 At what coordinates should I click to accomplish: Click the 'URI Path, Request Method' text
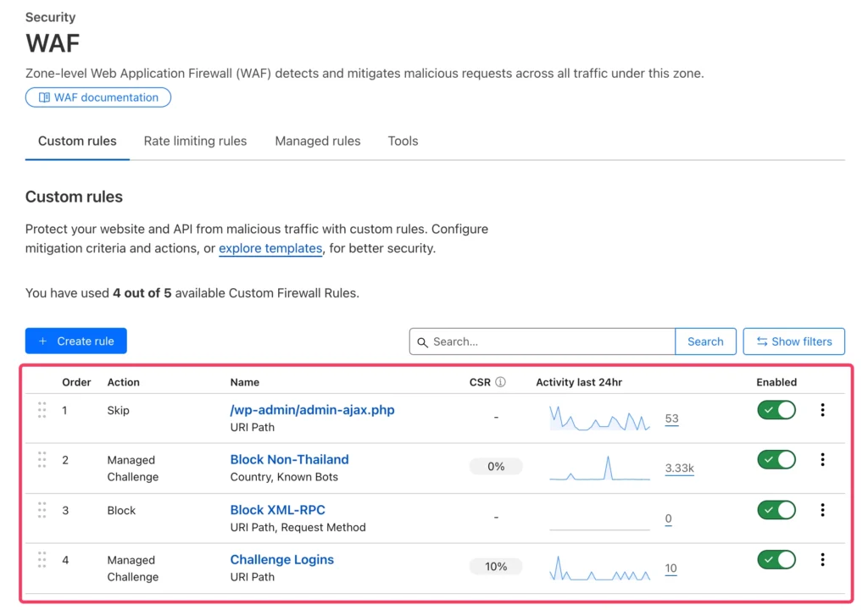(x=298, y=528)
